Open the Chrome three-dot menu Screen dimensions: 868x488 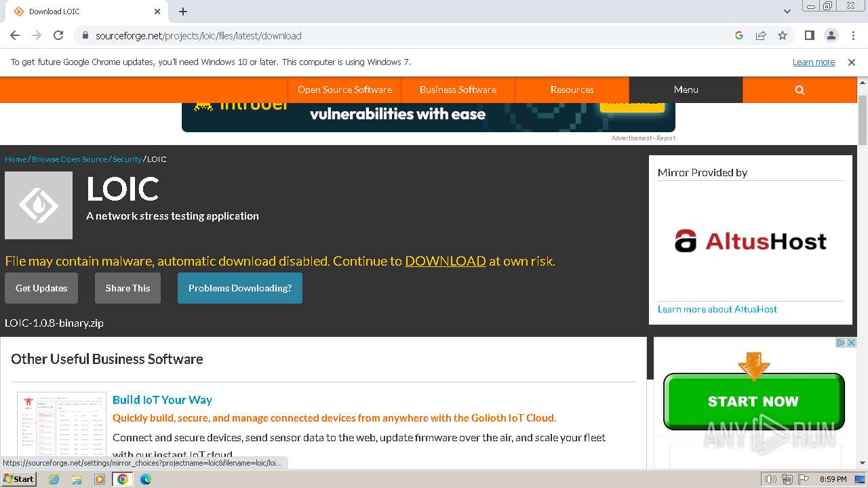[852, 35]
